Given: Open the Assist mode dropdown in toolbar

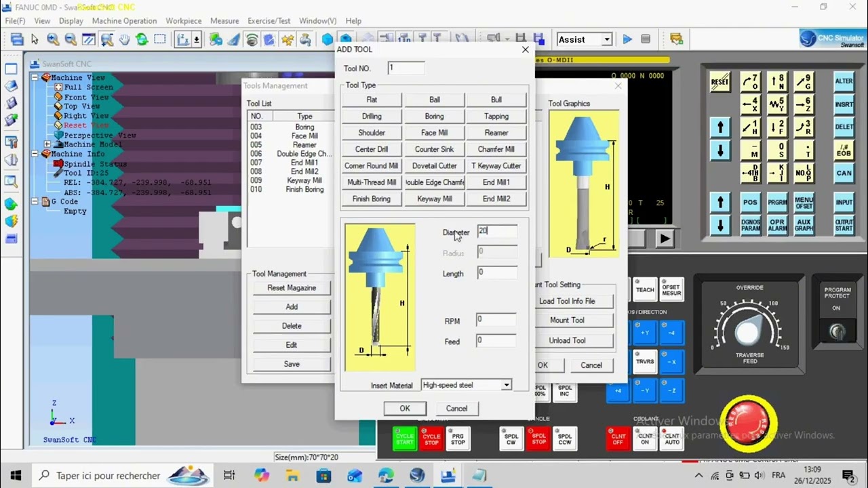Looking at the screenshot, I should [607, 39].
